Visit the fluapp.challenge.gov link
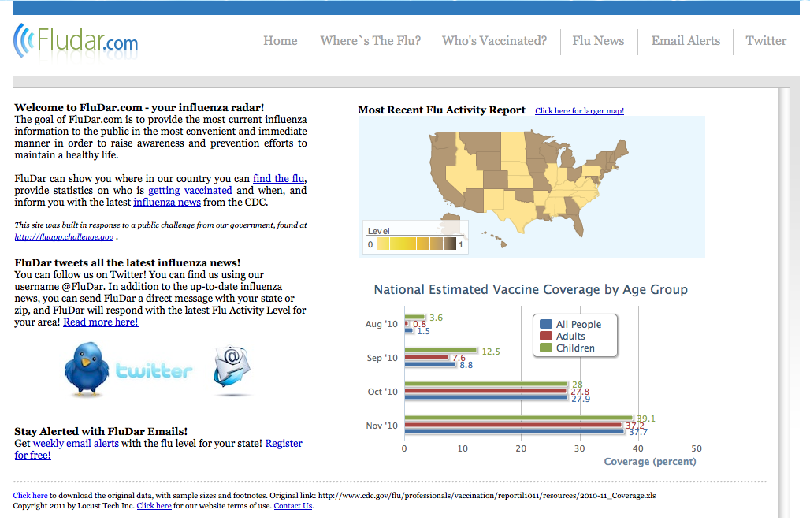810x532 pixels. (64, 237)
